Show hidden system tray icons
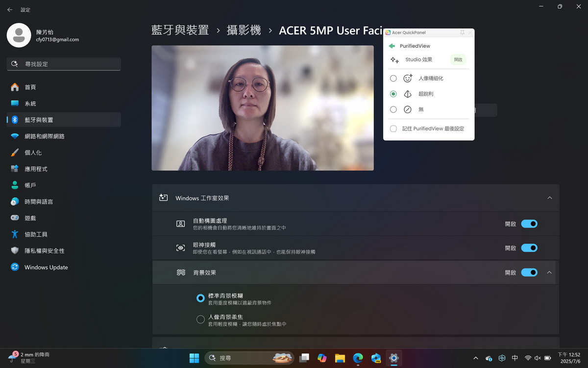Viewport: 588px width, 368px height. pos(475,358)
